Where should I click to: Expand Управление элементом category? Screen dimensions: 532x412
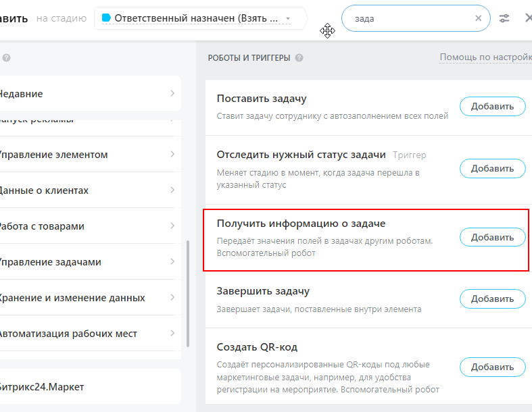coord(88,155)
